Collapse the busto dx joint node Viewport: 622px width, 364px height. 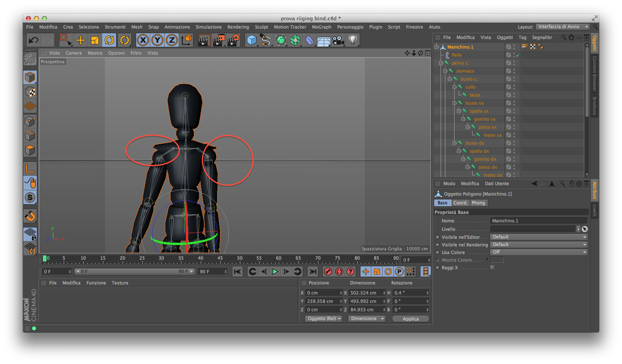[x=455, y=143]
